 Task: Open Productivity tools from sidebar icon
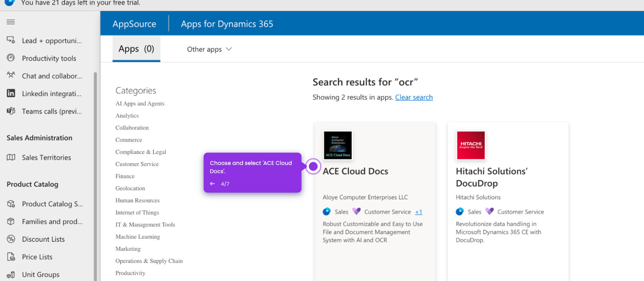tap(11, 58)
